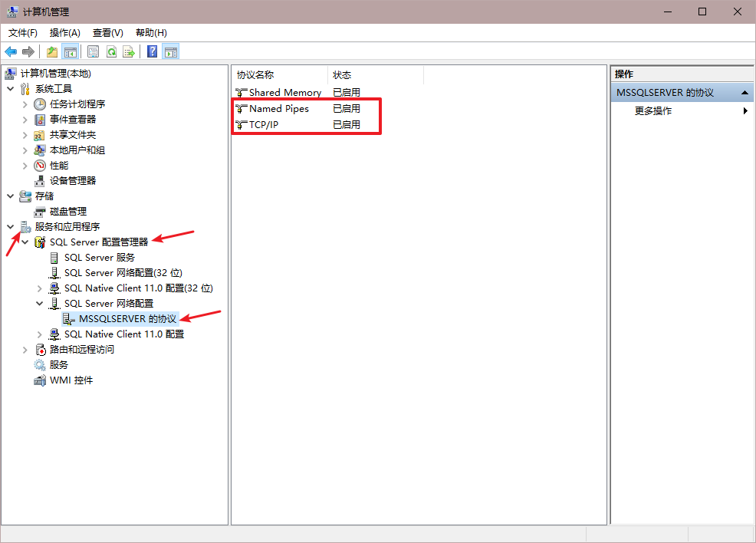Expand the 共享文件夹 node
This screenshot has width=756, height=543.
pos(25,135)
